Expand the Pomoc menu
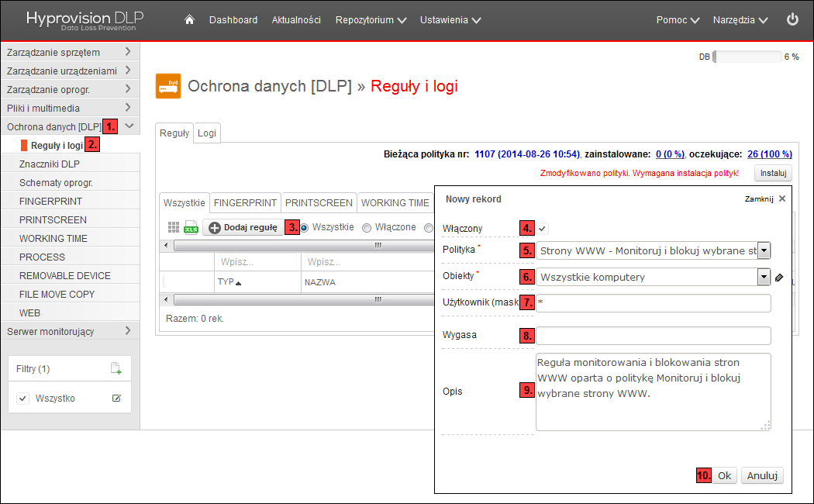814x504 pixels. pyautogui.click(x=678, y=19)
